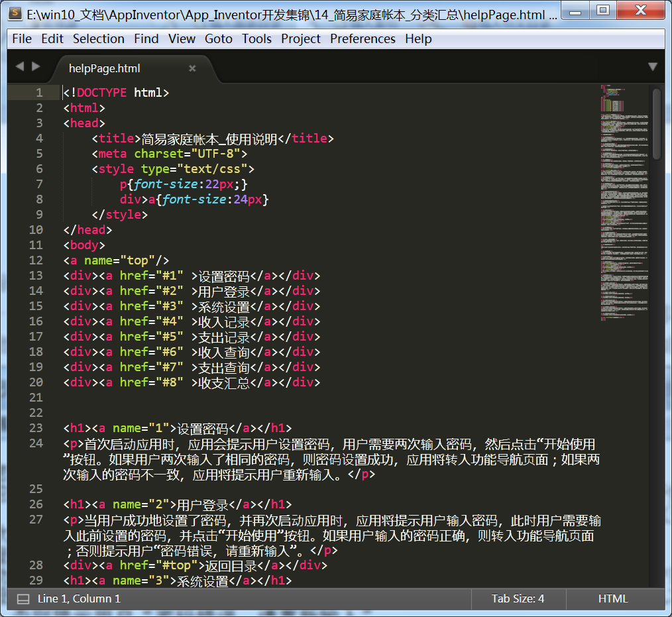Open the Project menu
672x617 pixels.
point(301,39)
